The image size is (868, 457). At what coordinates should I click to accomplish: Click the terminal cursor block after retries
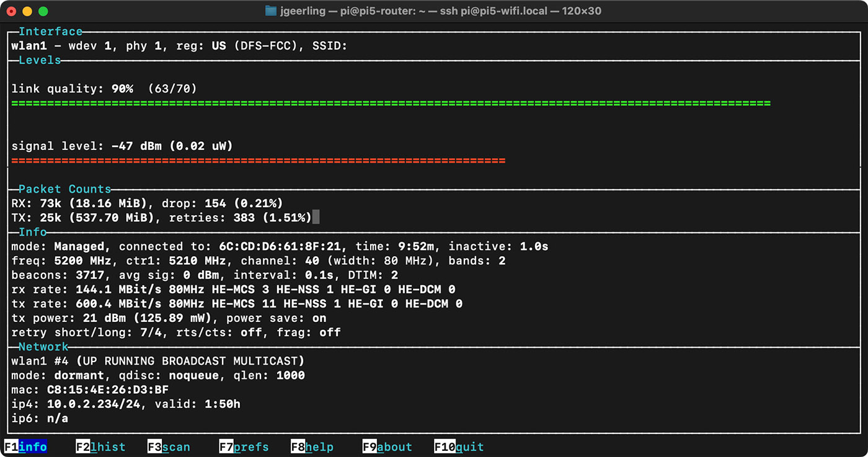[316, 217]
